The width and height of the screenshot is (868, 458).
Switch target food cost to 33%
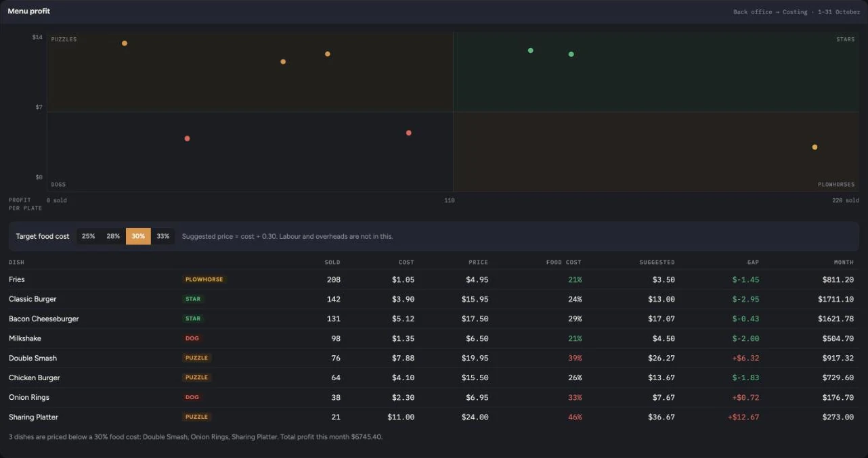(x=162, y=236)
